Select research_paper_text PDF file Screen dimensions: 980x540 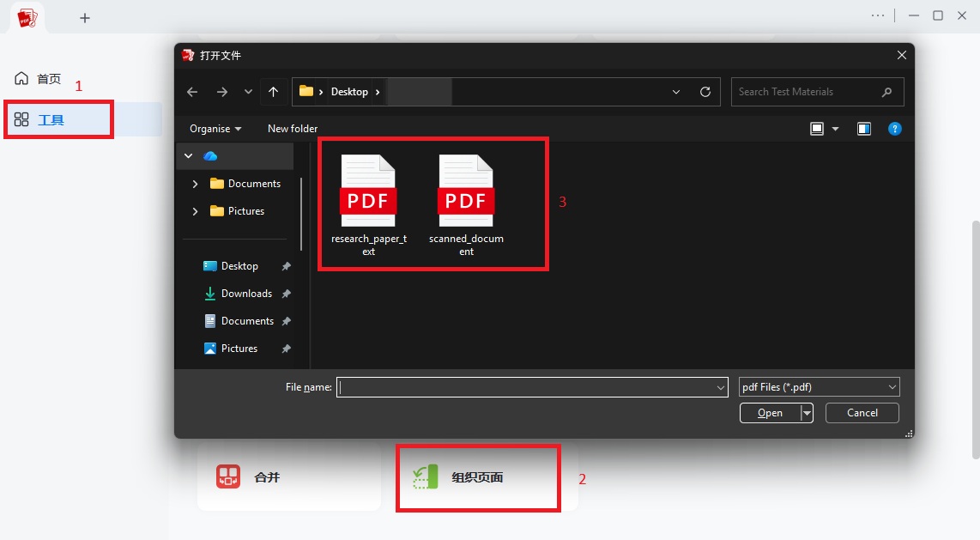[x=369, y=206]
